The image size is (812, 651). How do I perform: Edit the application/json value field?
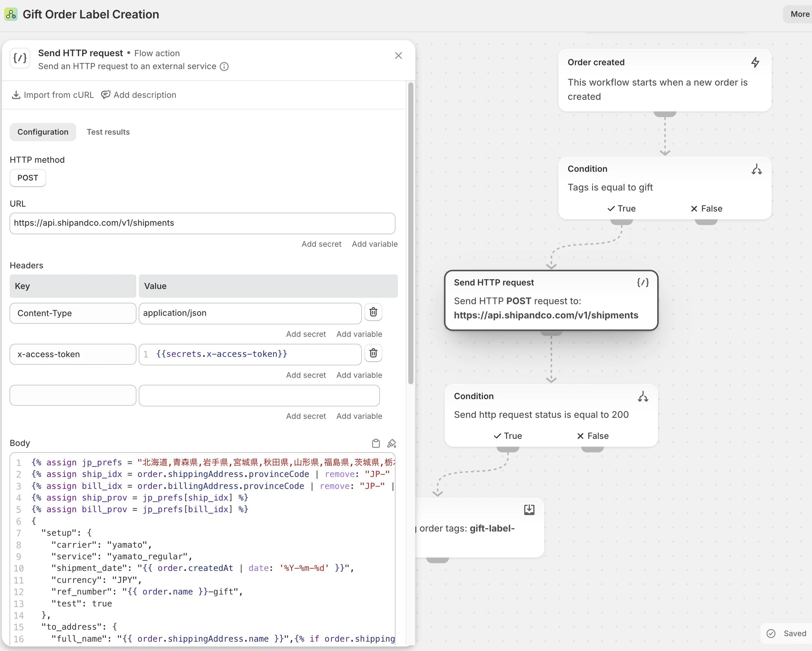[250, 313]
